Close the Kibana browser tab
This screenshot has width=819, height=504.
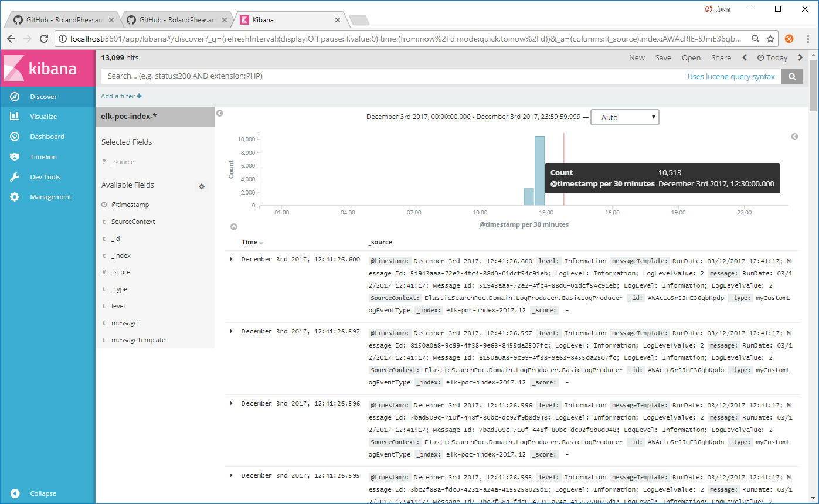pyautogui.click(x=337, y=20)
